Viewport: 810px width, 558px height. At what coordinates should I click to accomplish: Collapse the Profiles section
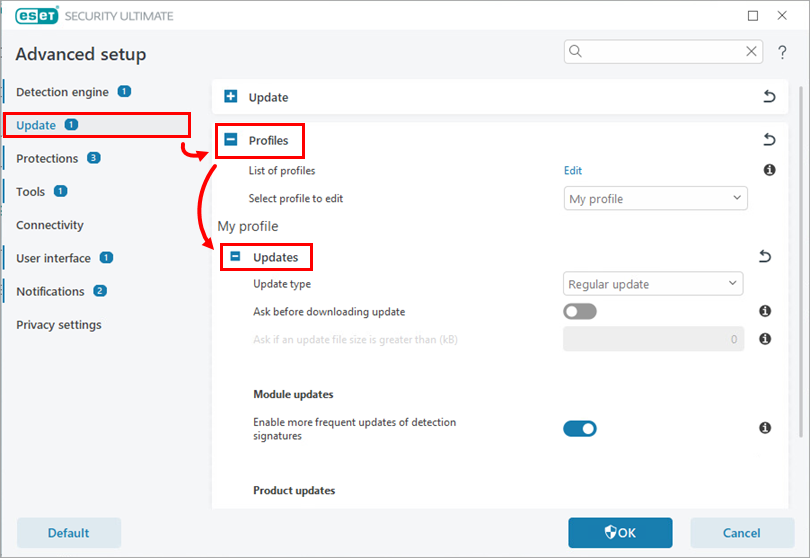(x=230, y=140)
